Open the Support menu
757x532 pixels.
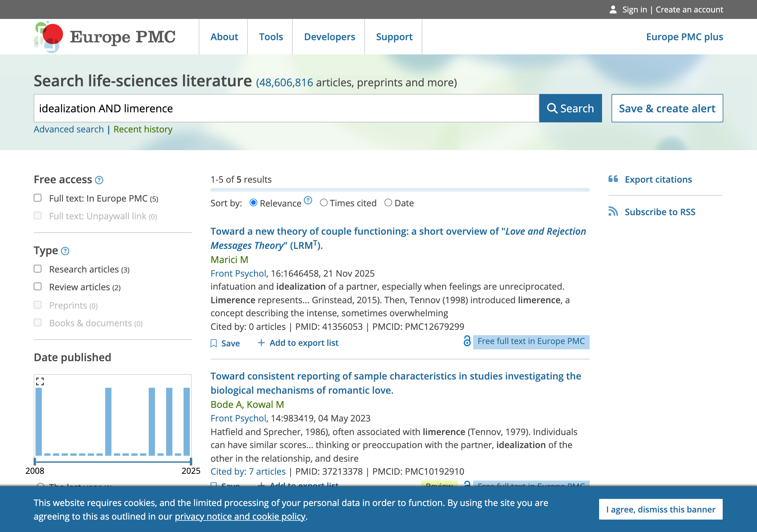click(x=394, y=37)
